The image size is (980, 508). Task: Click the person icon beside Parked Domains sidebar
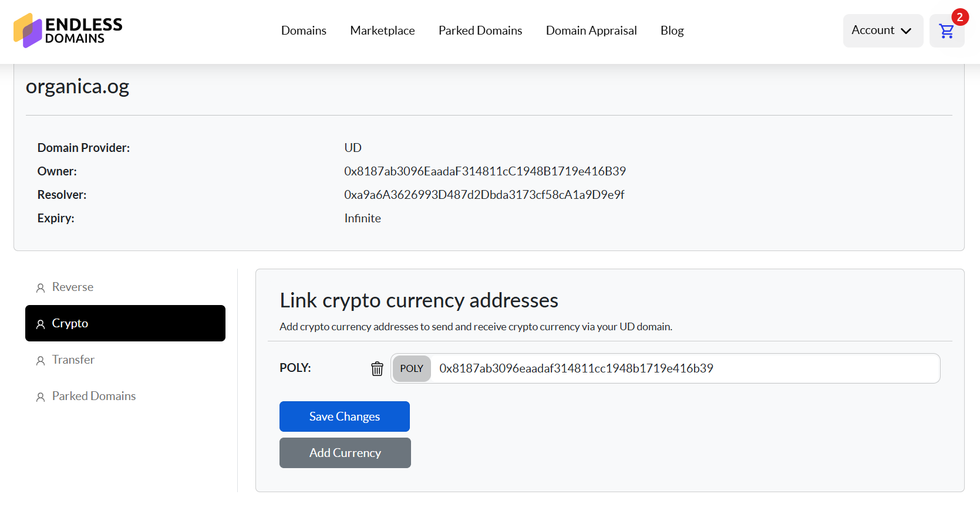[41, 397]
